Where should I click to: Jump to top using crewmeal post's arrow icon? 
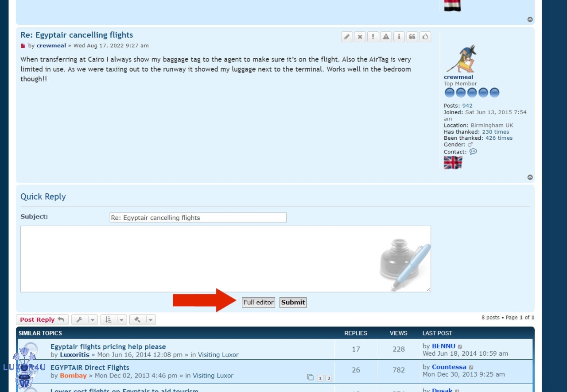(530, 177)
